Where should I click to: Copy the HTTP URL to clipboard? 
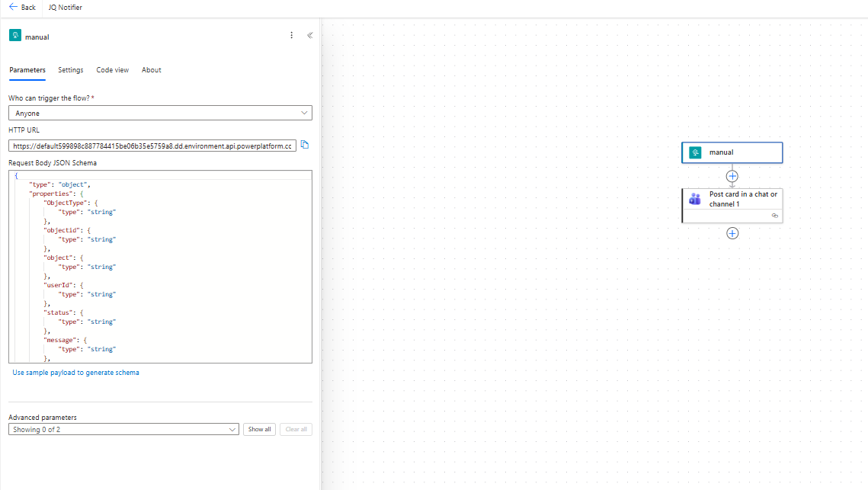click(305, 145)
